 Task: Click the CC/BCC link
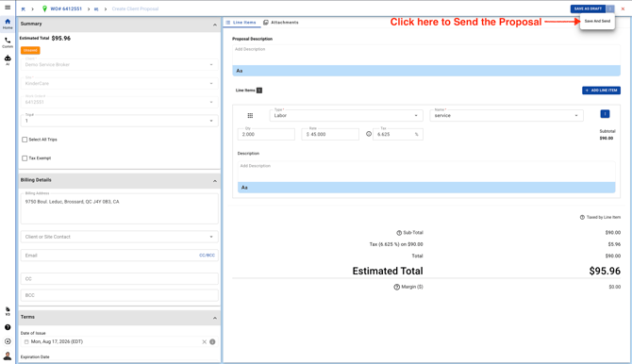point(207,256)
